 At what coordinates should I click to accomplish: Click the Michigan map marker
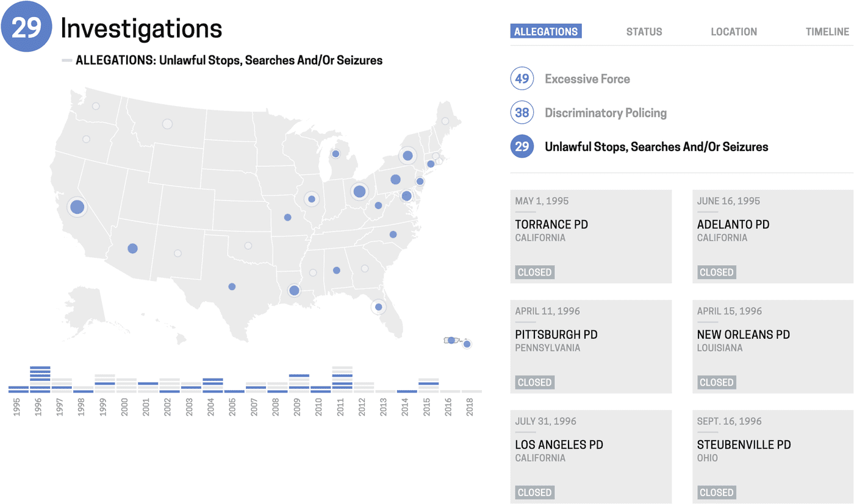coord(335,154)
